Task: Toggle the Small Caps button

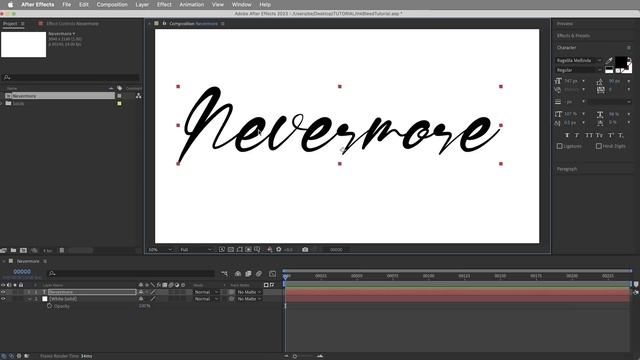Action: [x=599, y=135]
